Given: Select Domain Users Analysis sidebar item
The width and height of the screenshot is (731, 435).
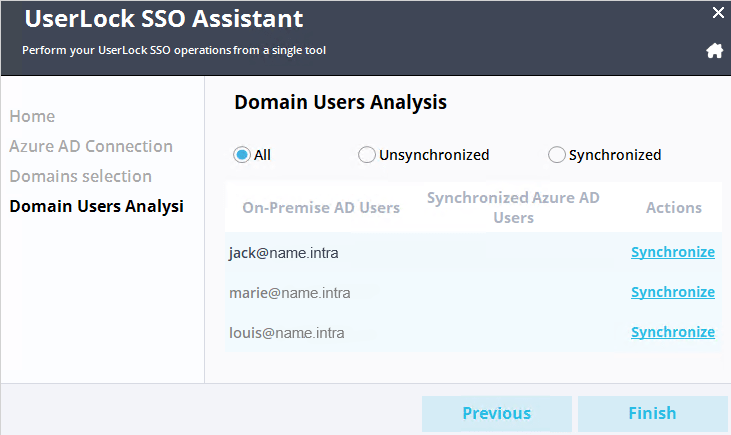Looking at the screenshot, I should 97,206.
